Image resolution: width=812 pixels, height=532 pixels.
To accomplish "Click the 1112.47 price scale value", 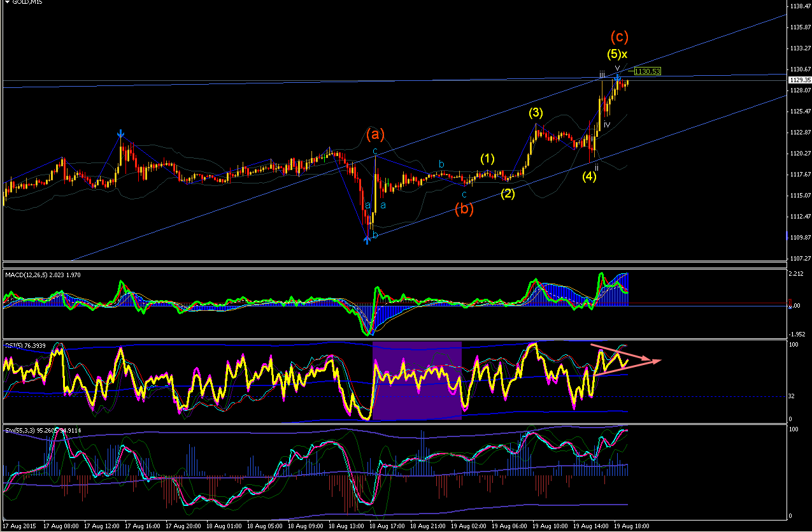I will tap(800, 217).
